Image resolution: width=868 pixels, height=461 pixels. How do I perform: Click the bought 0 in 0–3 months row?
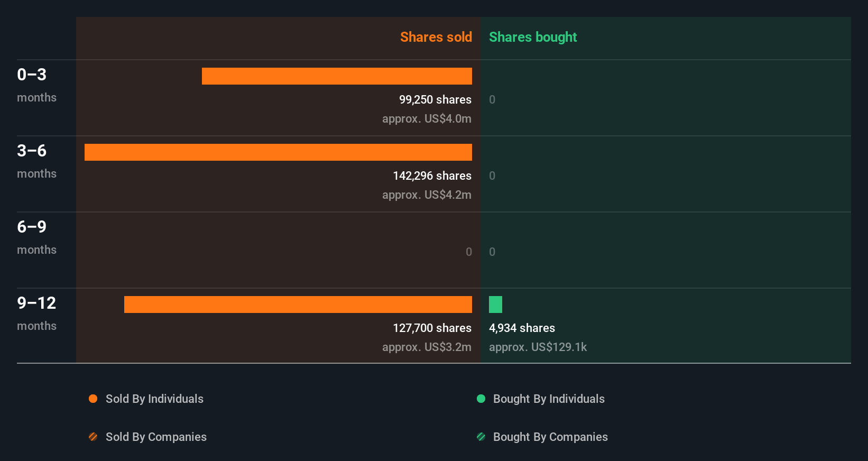coord(492,99)
